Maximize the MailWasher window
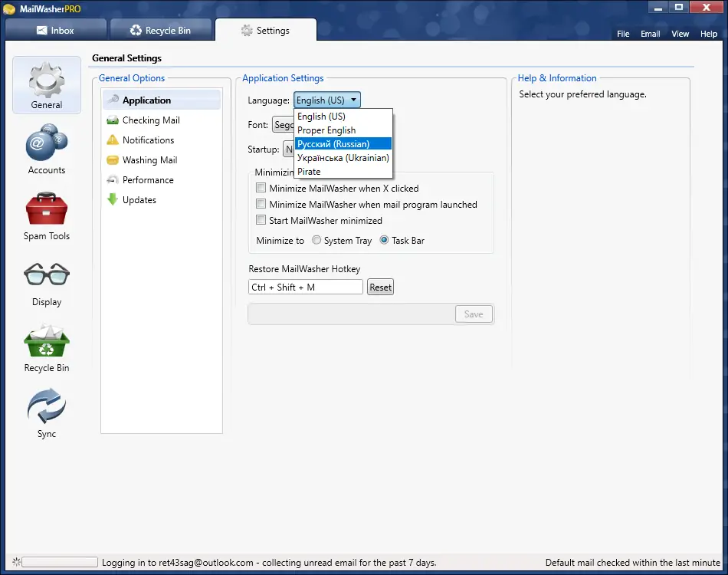 [679, 7]
